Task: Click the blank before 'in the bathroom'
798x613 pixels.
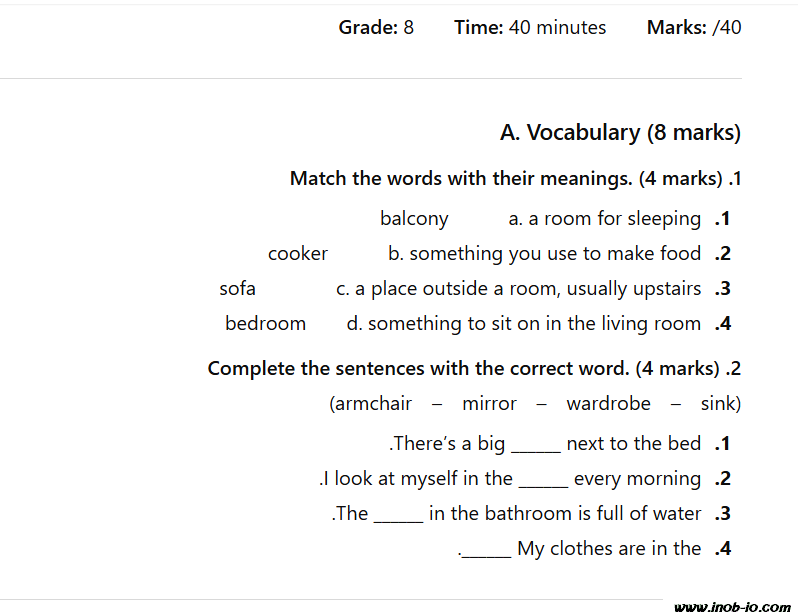Action: click(398, 514)
